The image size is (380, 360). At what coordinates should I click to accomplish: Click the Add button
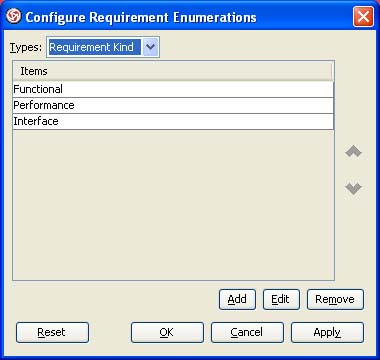point(237,299)
